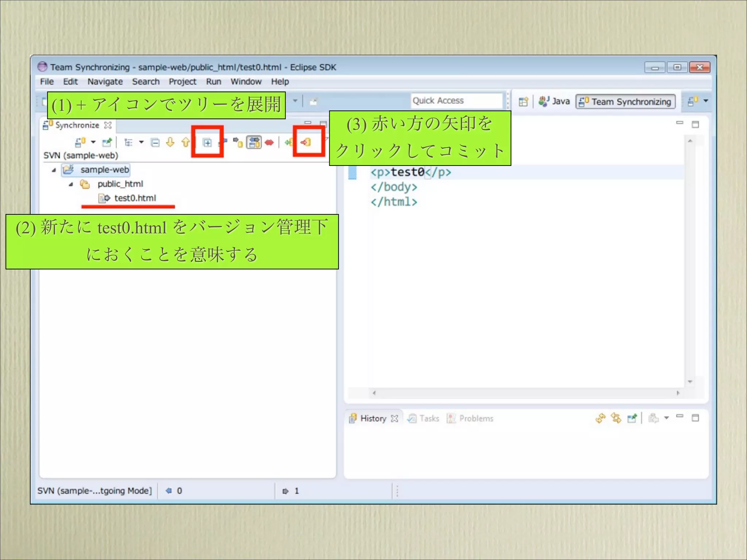747x560 pixels.
Task: Open the Help menu
Action: click(x=280, y=82)
